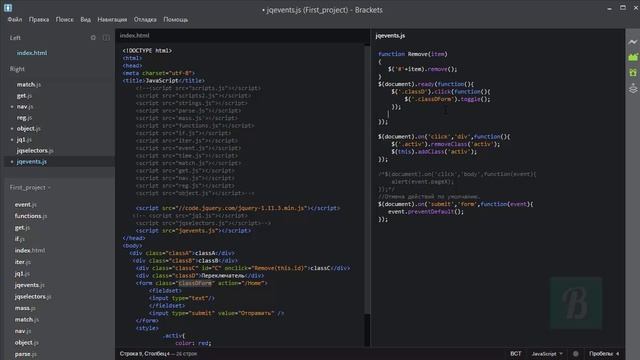Click the 'Left' working files heading
640x360 pixels.
(15, 38)
